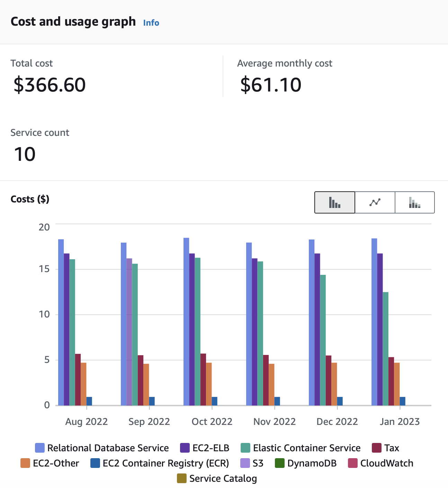
Task: Toggle EC2 Container Registry (ECR) legend
Action: coord(160,463)
